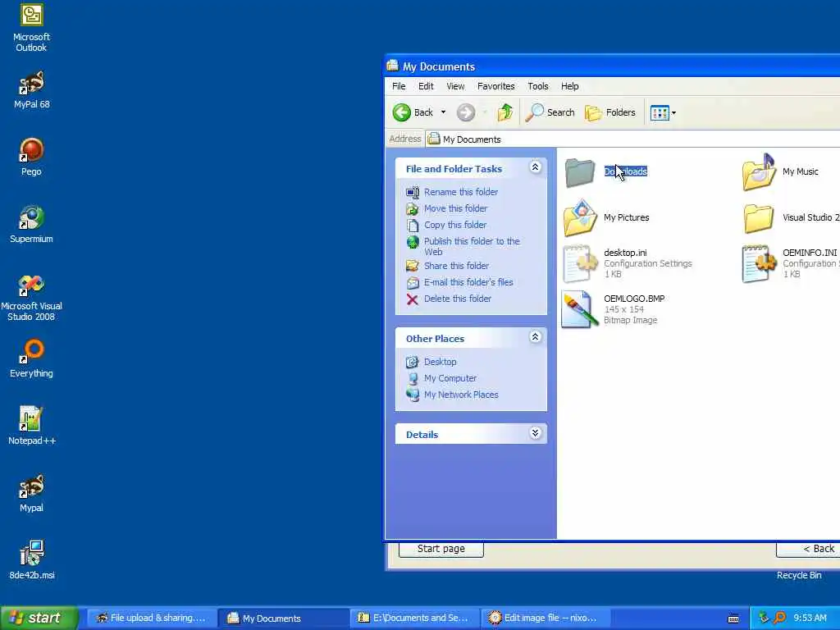Open the Search pane magnifier
This screenshot has height=630, width=840.
tap(534, 112)
